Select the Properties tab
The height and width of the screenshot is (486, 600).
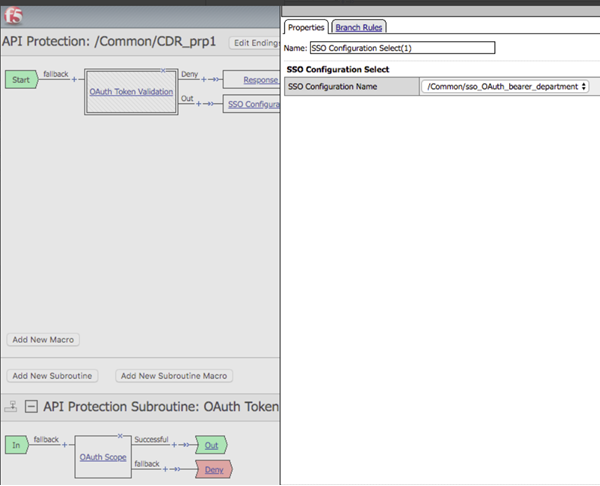coord(306,27)
